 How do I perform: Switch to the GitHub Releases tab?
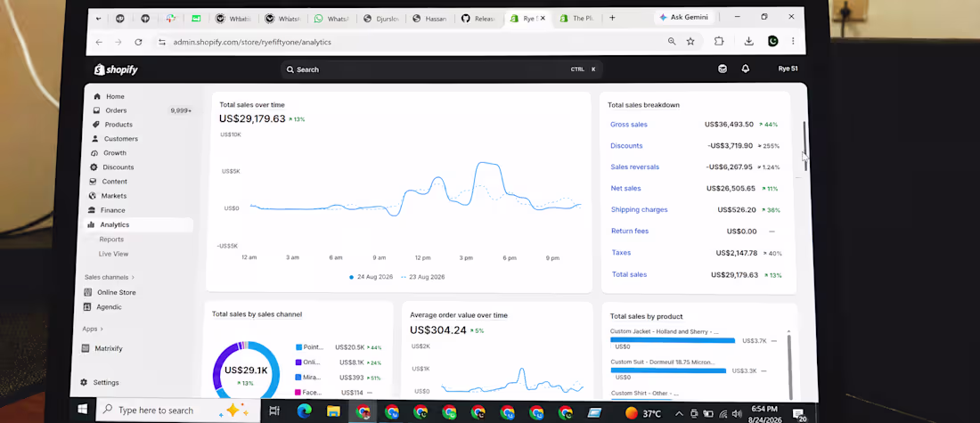coord(478,19)
